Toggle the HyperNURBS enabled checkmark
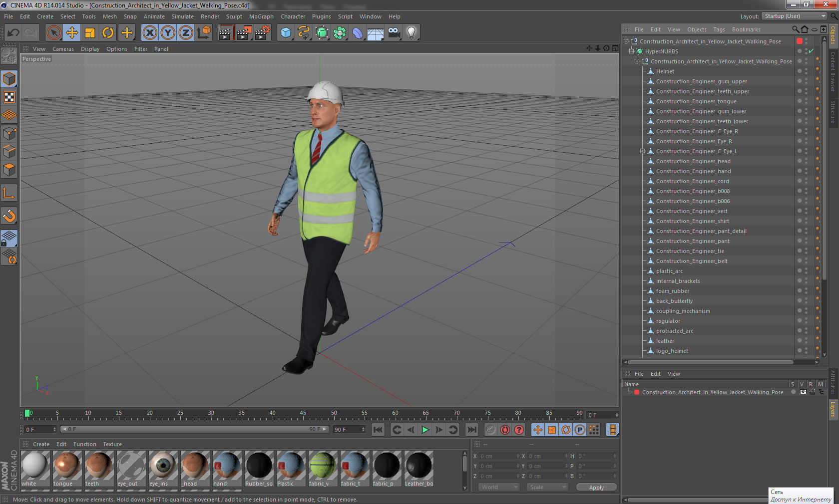This screenshot has width=839, height=504. click(811, 51)
